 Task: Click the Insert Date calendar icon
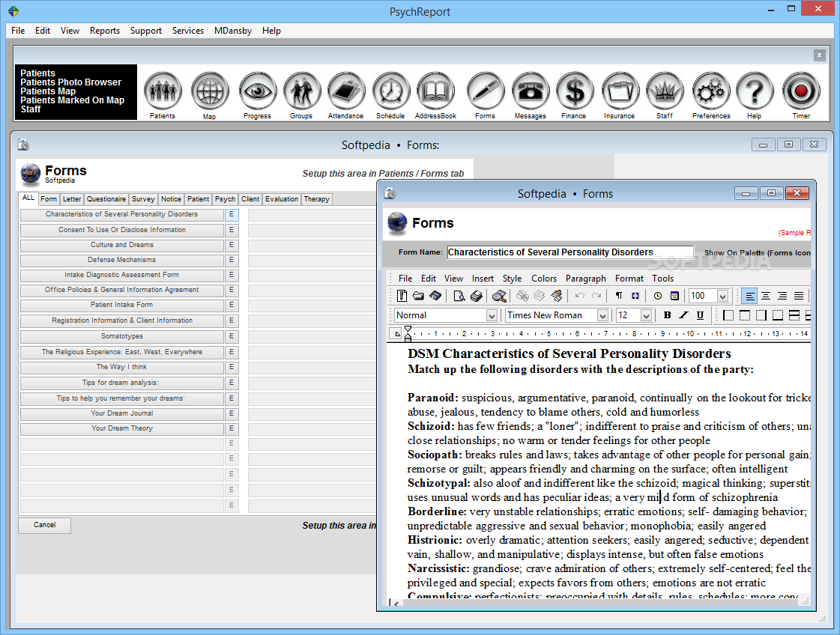click(x=674, y=296)
